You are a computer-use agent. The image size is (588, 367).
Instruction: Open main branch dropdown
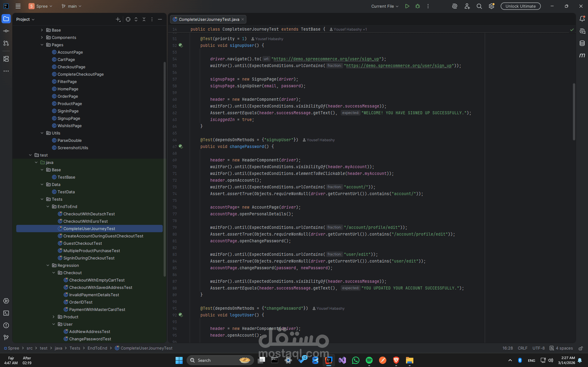72,6
